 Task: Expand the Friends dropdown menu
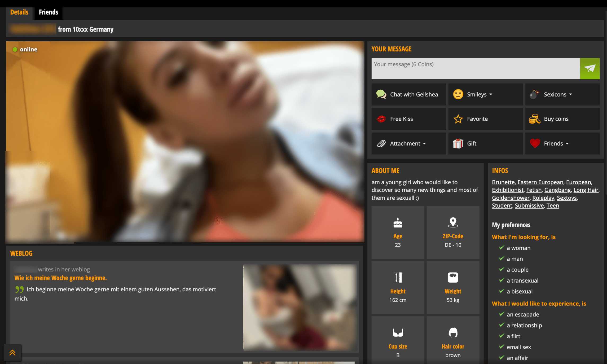point(562,143)
